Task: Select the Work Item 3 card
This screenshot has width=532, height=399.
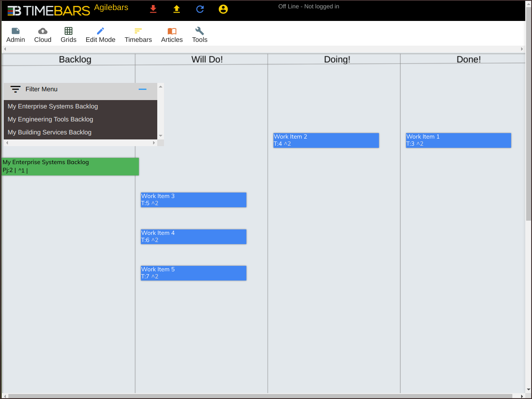Action: [x=193, y=200]
